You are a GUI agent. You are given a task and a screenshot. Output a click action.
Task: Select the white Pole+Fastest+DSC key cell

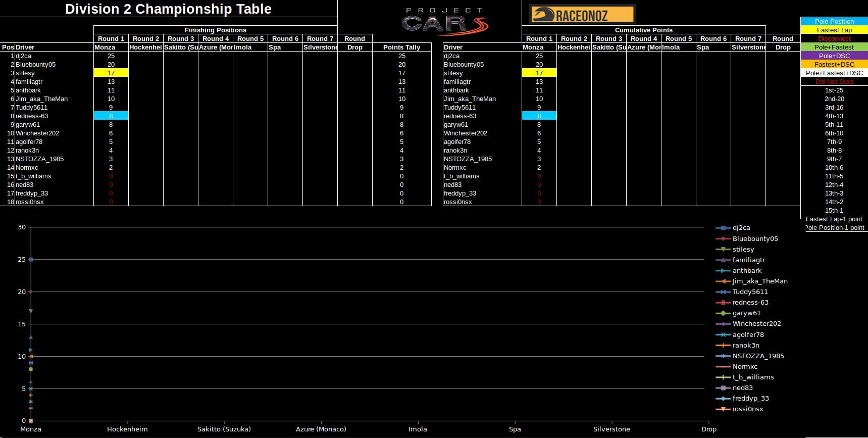tap(834, 73)
